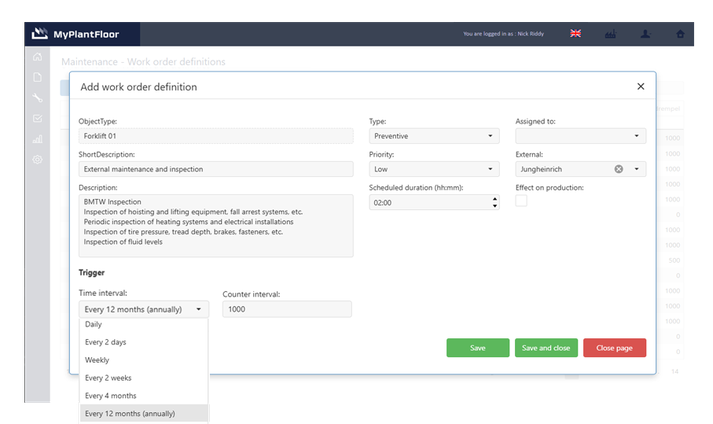Select Every 2 days option

click(144, 342)
